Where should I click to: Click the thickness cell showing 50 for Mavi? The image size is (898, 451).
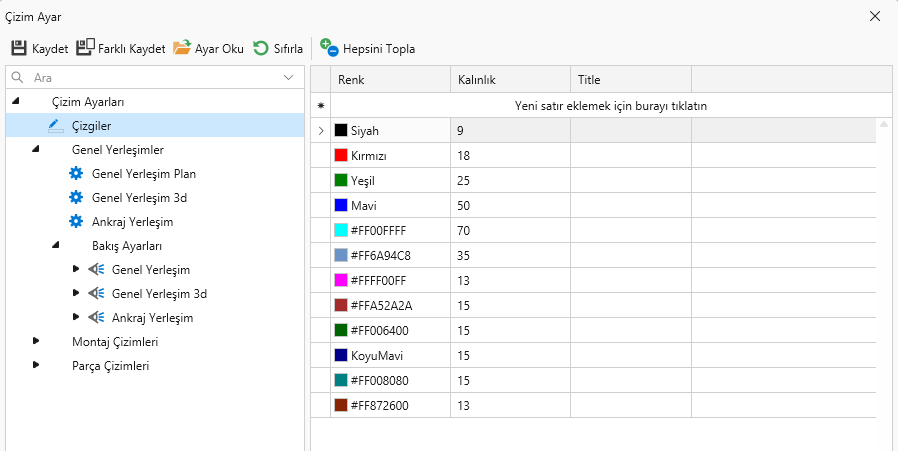[509, 206]
